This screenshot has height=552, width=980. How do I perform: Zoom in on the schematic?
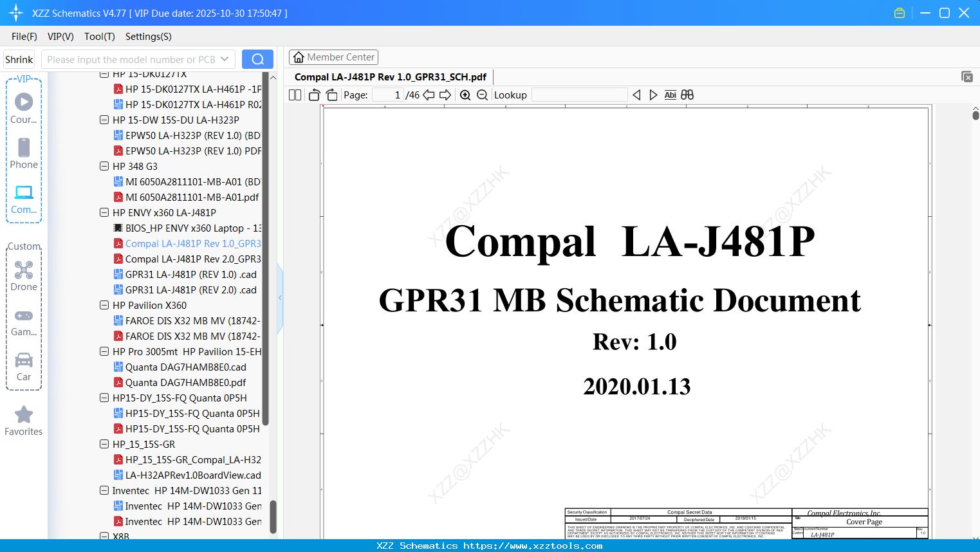click(465, 95)
